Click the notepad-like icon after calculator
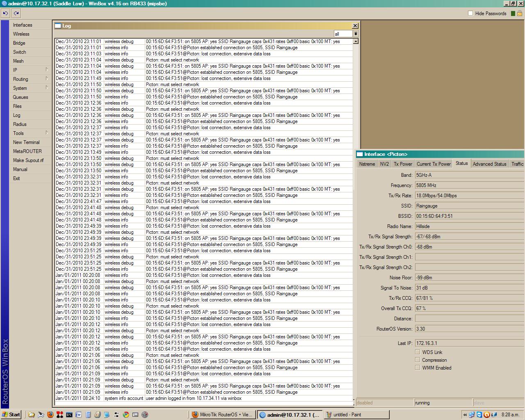This screenshot has height=420, width=525. (x=98, y=415)
